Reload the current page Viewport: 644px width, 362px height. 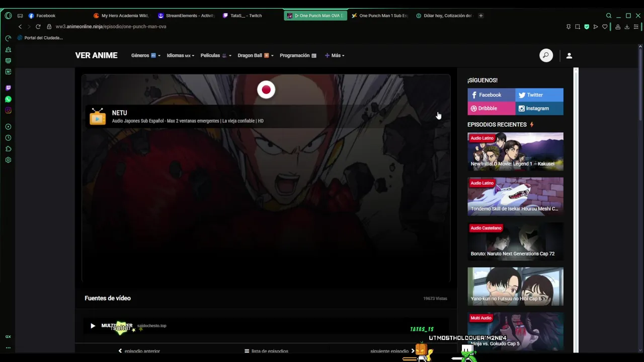click(x=38, y=27)
